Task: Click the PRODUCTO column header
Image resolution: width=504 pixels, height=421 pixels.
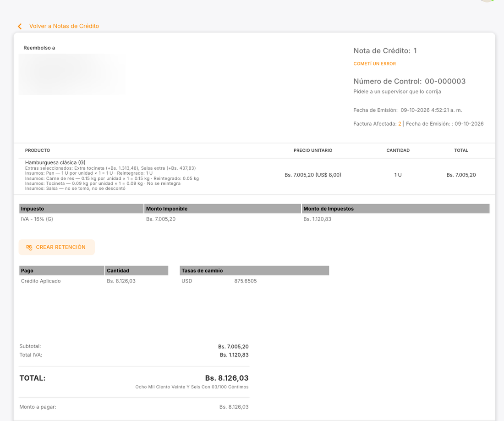Action: tap(38, 150)
